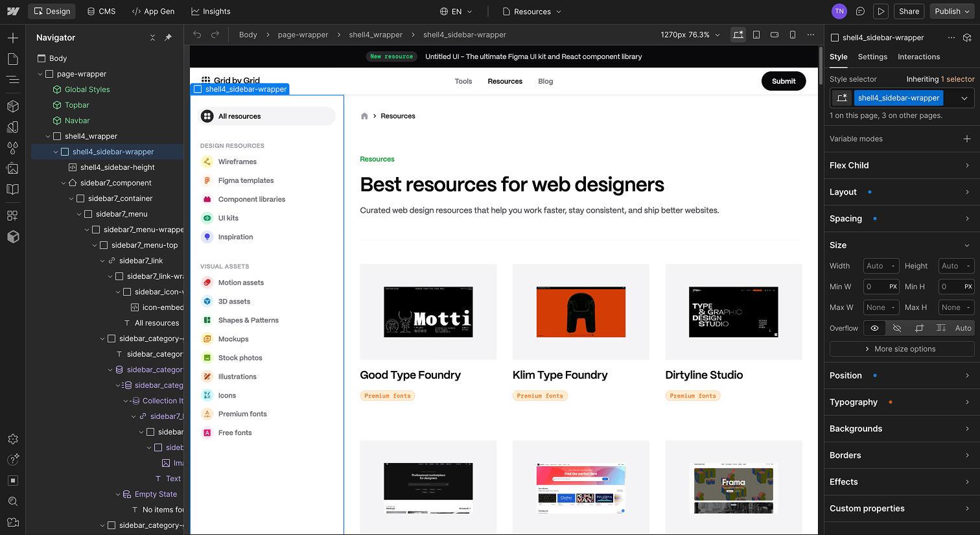Expand More size options
This screenshot has height=535, width=980.
(x=902, y=349)
